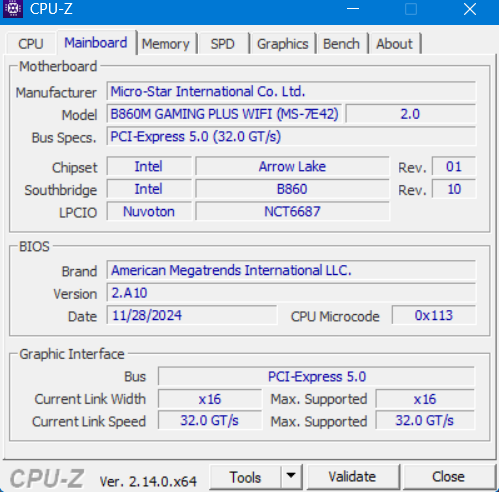The height and width of the screenshot is (492, 499).
Task: Switch to the CPU tab
Action: [31, 44]
